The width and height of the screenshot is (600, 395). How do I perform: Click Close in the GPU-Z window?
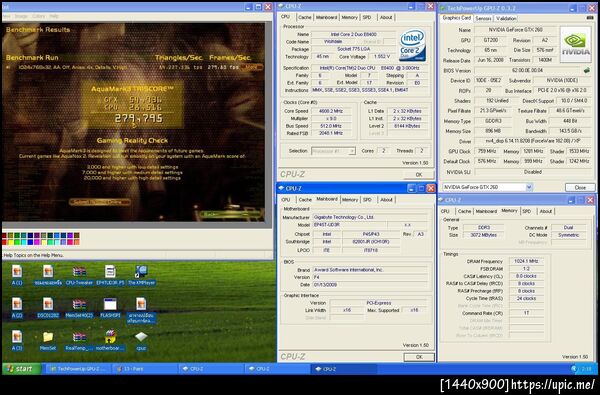click(x=580, y=188)
